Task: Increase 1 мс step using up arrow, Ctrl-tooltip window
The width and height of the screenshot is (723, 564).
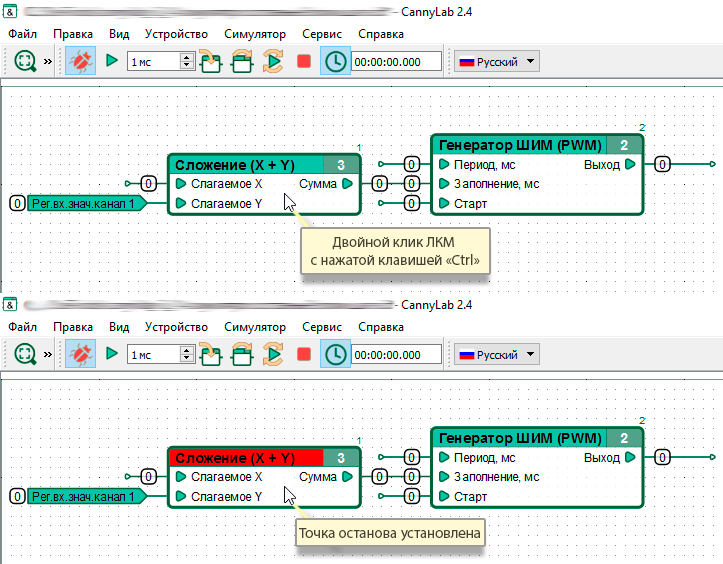Action: tap(187, 57)
